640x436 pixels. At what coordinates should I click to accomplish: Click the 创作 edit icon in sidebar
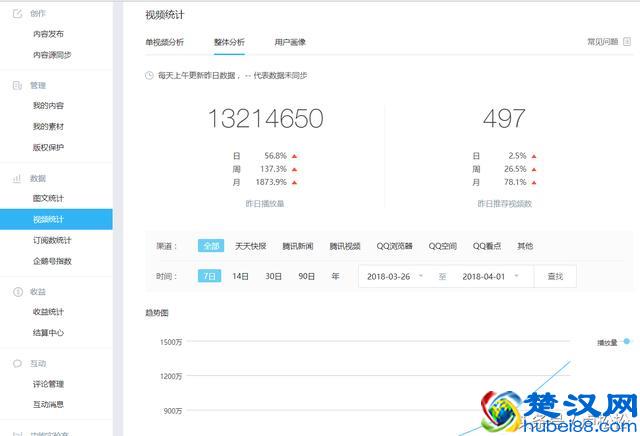[18, 13]
